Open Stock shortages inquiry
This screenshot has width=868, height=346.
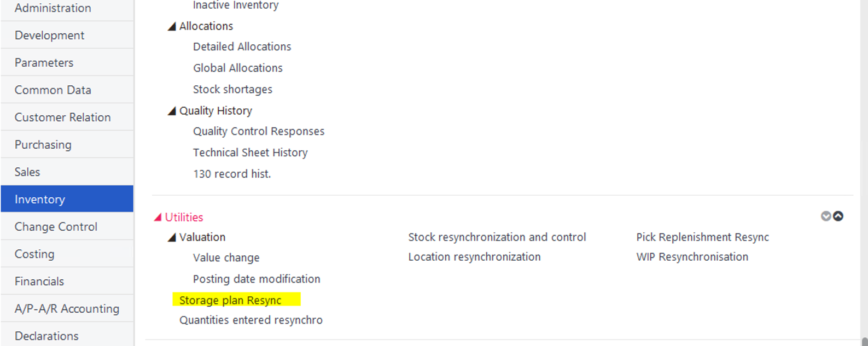(232, 90)
